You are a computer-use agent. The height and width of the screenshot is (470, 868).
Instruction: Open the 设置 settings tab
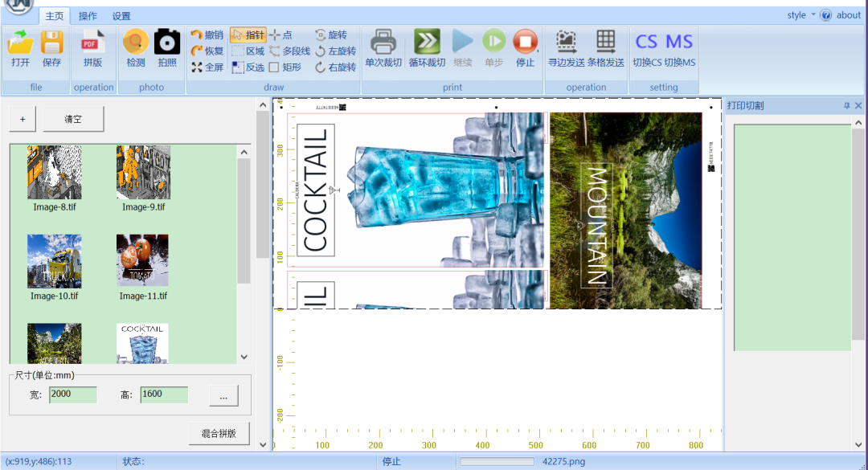121,16
